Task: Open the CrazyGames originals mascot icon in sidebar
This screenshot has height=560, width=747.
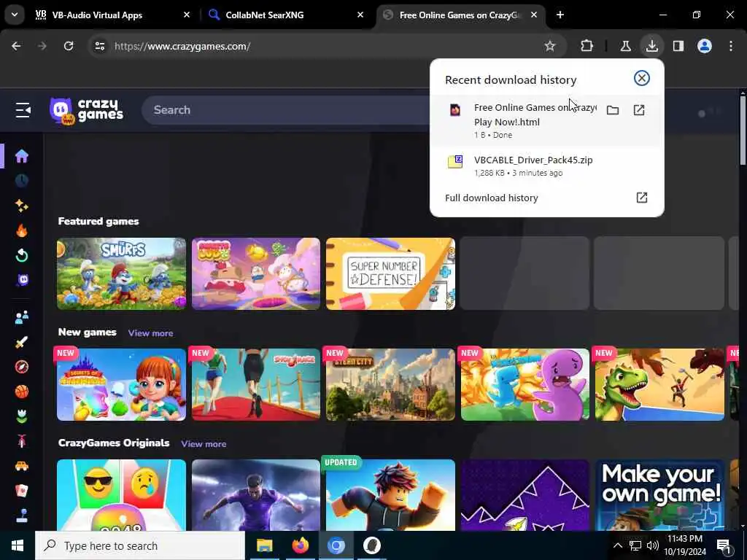Action: click(23, 280)
